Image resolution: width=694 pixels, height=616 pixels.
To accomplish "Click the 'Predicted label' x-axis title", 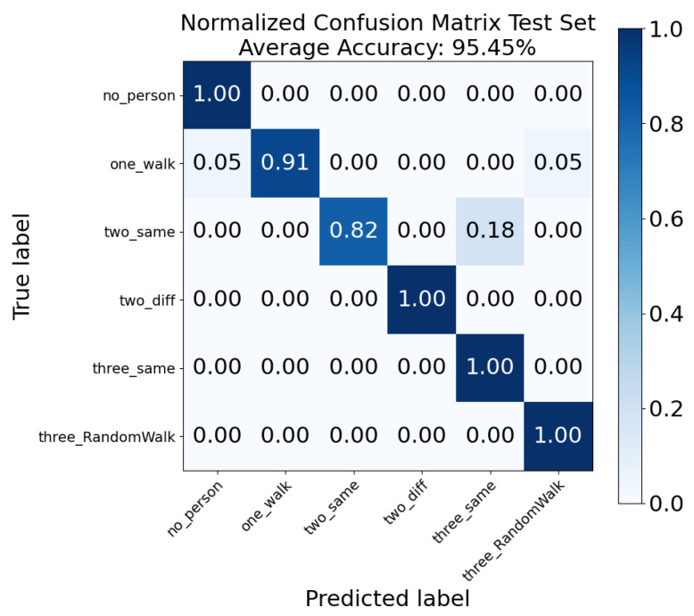I will click(x=388, y=599).
